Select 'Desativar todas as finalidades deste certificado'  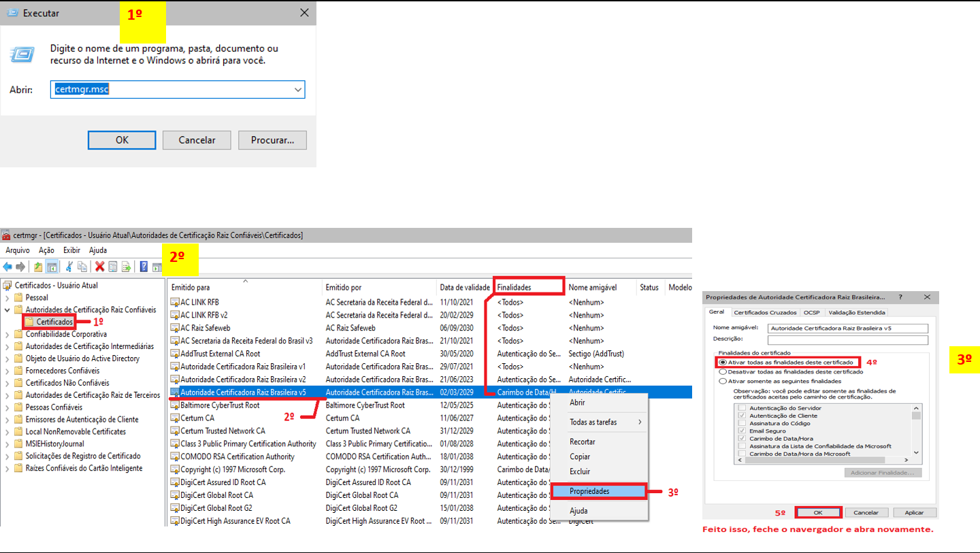click(x=723, y=372)
